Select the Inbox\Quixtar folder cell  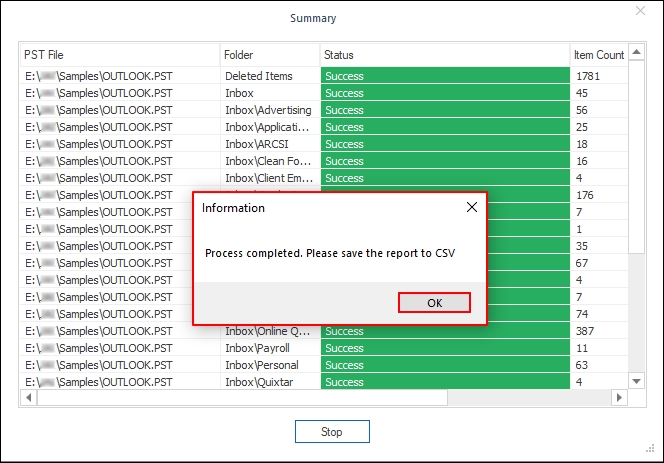270,382
